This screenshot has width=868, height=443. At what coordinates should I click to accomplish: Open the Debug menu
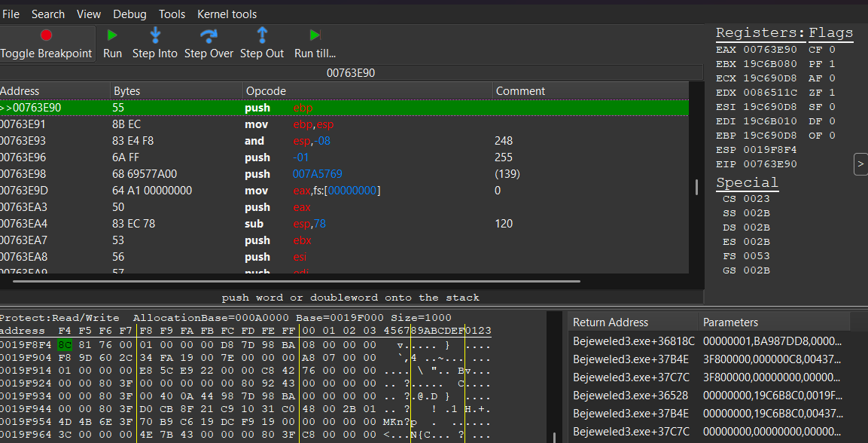coord(130,14)
